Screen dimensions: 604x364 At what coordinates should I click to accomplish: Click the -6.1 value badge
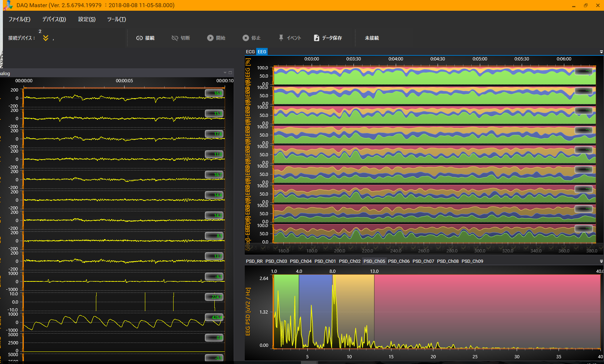point(214,277)
